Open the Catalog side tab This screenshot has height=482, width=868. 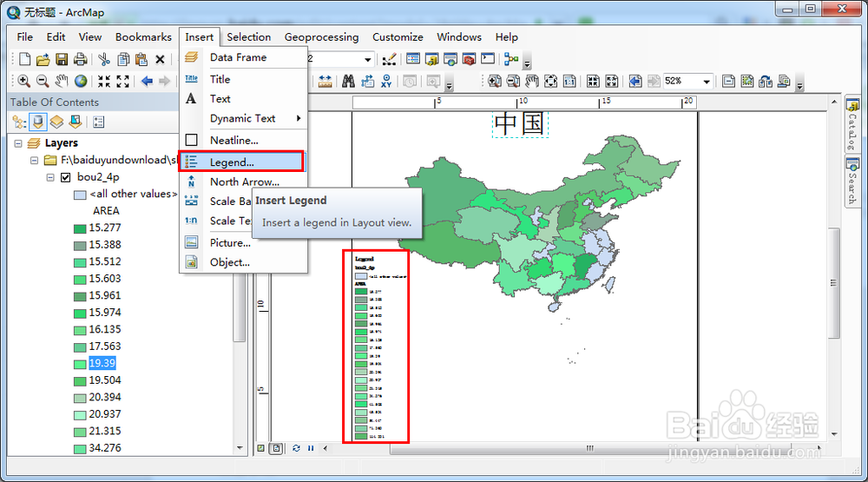tap(852, 125)
